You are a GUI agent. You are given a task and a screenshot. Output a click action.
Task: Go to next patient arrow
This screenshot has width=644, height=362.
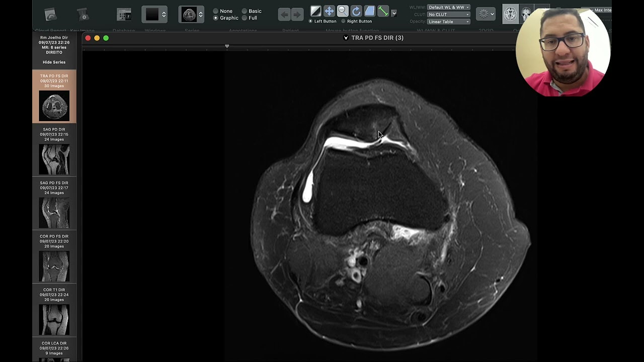coord(297,15)
